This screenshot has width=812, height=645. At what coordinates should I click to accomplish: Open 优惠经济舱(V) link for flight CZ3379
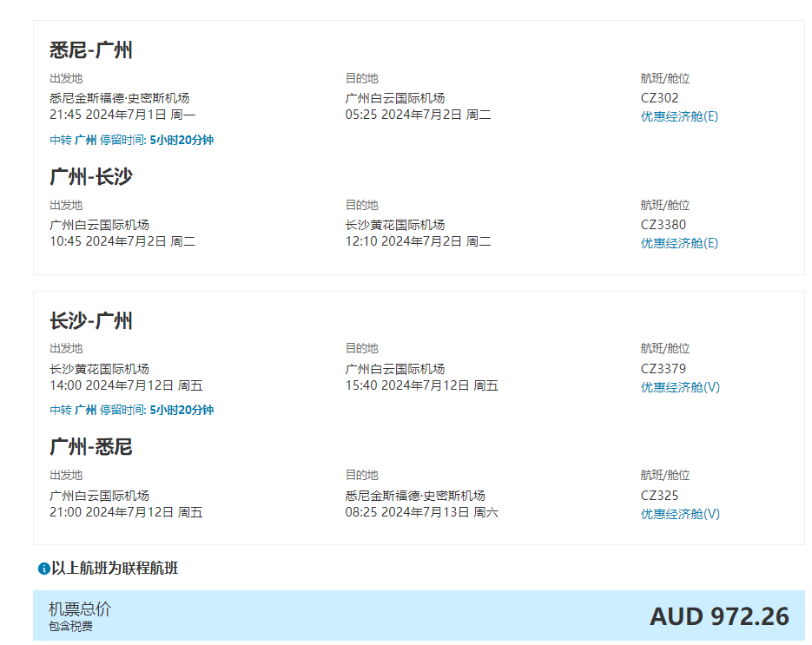pyautogui.click(x=680, y=387)
